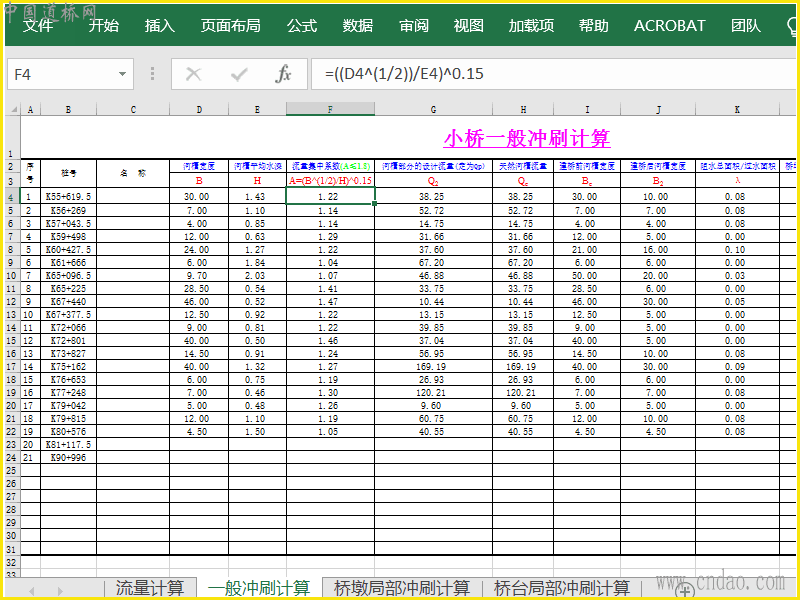Switch to 桥台局部冲刷计算 sheet tab

(562, 588)
